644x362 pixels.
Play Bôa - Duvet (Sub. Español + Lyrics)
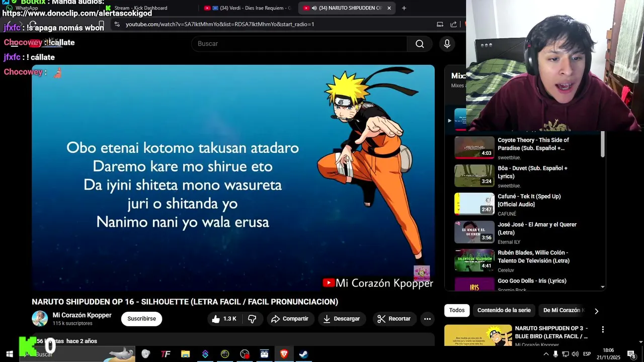(532, 172)
